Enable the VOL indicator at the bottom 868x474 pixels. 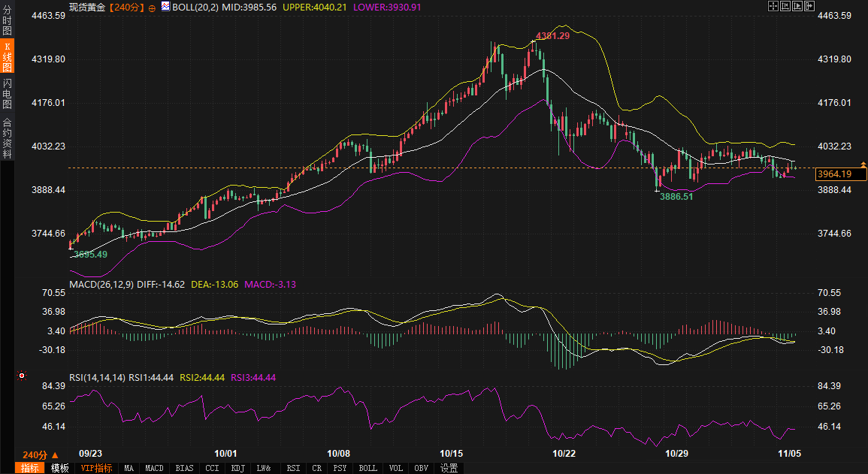click(x=395, y=468)
